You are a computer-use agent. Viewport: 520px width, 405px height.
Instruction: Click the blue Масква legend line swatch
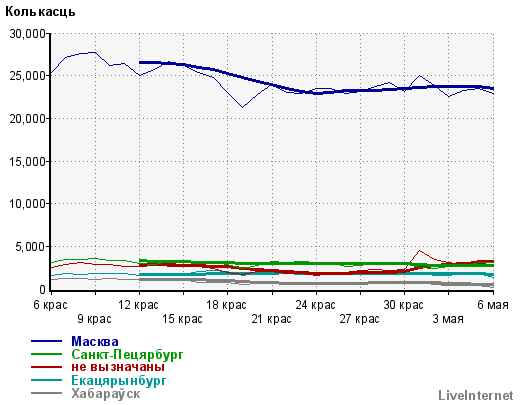pyautogui.click(x=46, y=341)
